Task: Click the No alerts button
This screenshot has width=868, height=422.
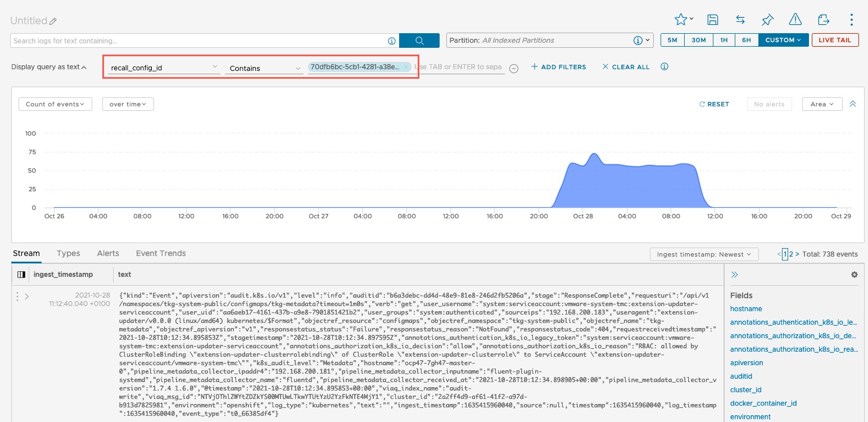Action: [769, 104]
